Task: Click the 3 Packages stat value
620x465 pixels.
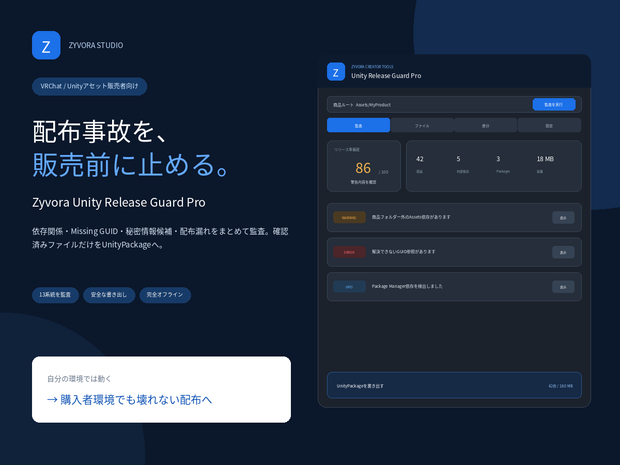Action: [498, 159]
